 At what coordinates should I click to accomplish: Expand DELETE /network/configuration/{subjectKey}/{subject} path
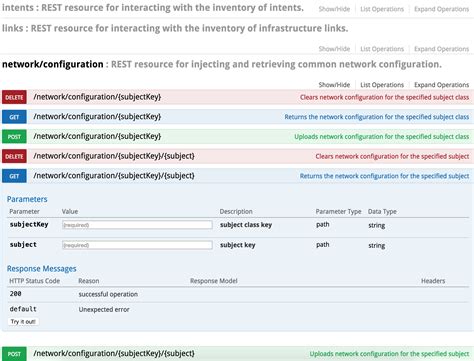click(114, 156)
